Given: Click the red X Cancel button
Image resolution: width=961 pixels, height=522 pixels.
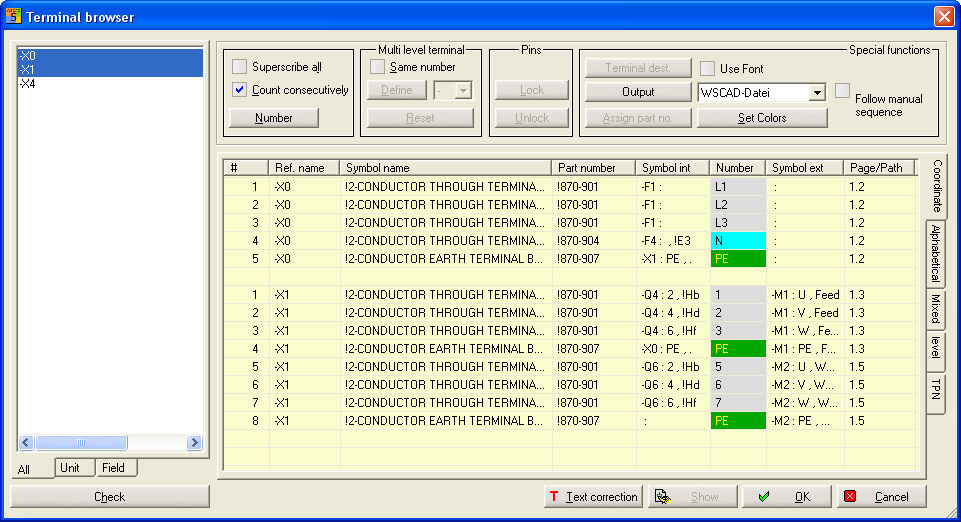Looking at the screenshot, I should [881, 497].
